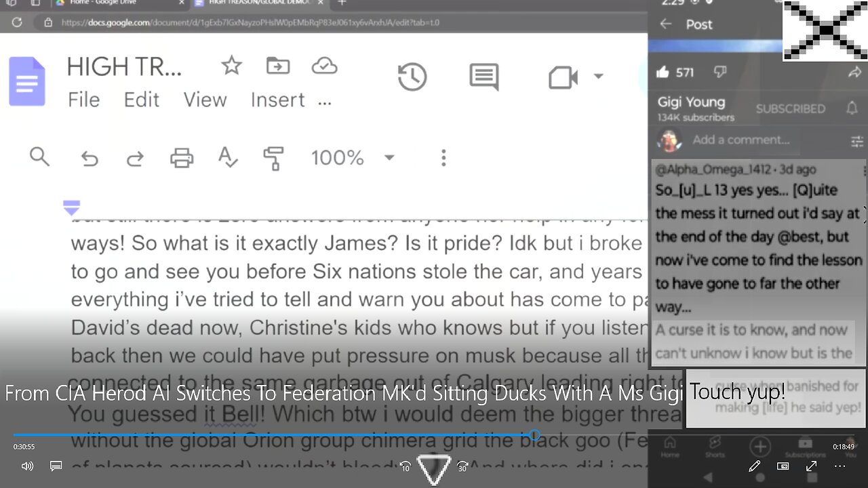The image size is (868, 488).
Task: Open the File menu
Action: tap(84, 100)
